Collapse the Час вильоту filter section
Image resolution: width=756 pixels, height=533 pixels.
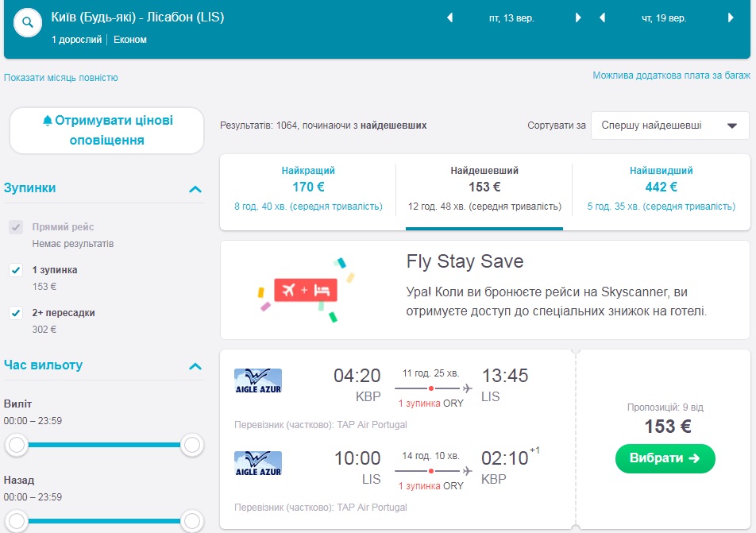[195, 366]
